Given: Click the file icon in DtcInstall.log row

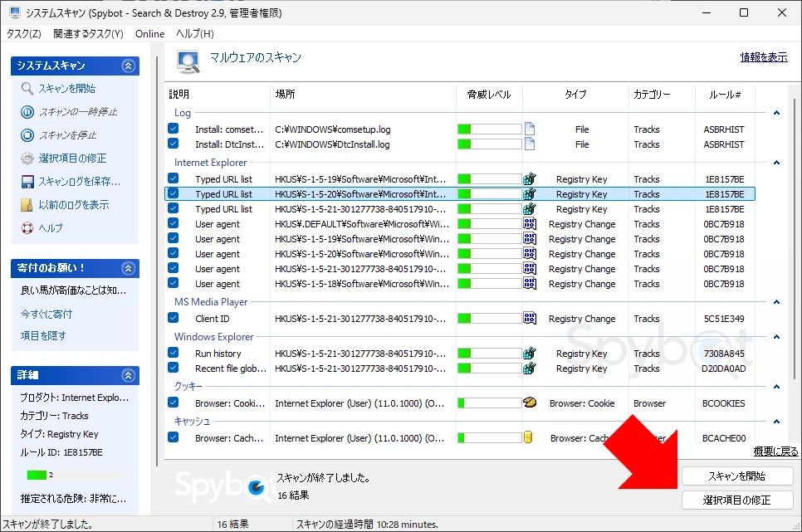Looking at the screenshot, I should 530,144.
